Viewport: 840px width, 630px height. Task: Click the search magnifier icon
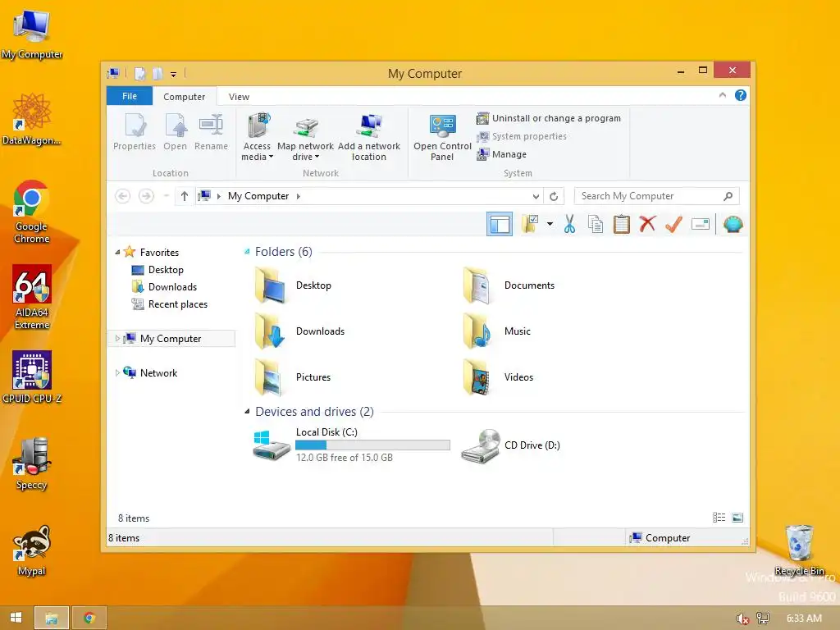[728, 196]
